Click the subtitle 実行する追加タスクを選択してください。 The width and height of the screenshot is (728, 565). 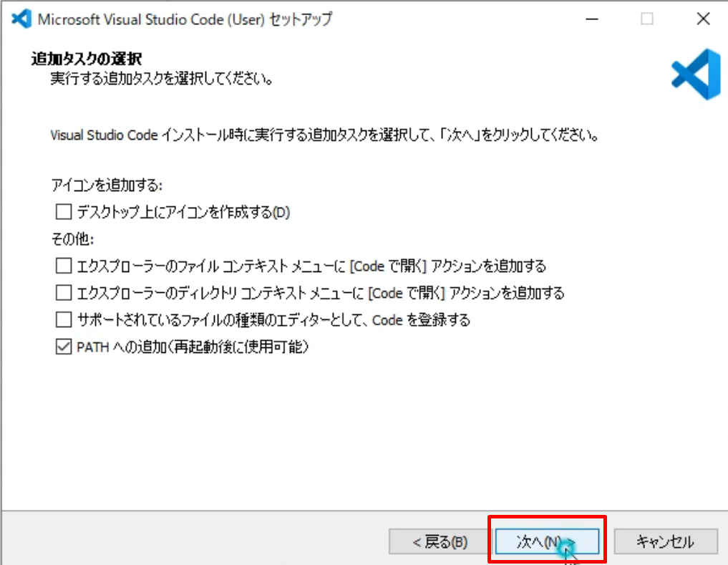(162, 79)
